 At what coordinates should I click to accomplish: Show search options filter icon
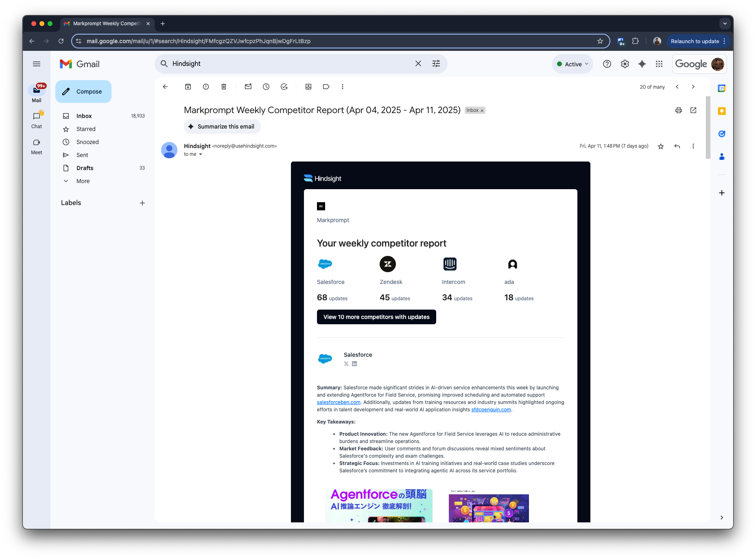(436, 64)
